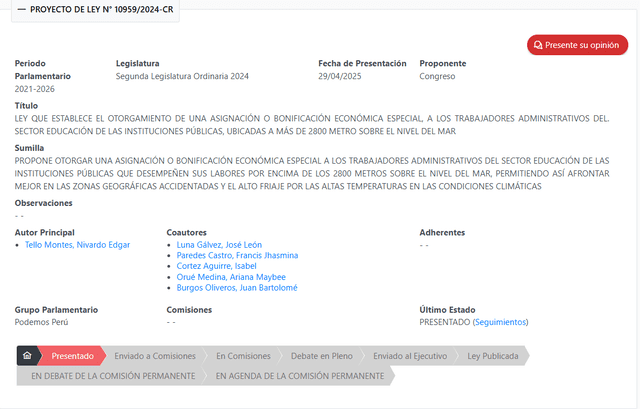Click the Presente su opinión button
The image size is (640, 409).
[x=577, y=45]
